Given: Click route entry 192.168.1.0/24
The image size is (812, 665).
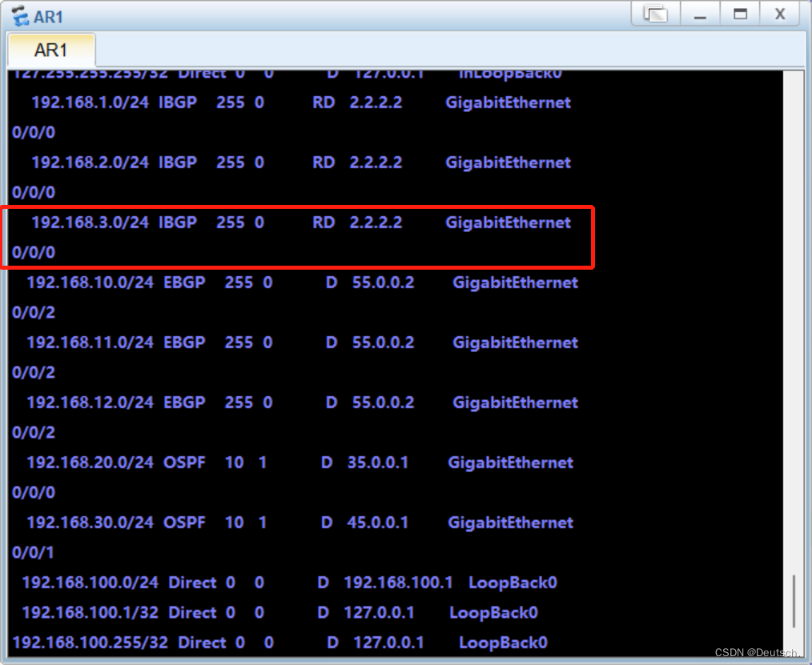Looking at the screenshot, I should coord(90,102).
